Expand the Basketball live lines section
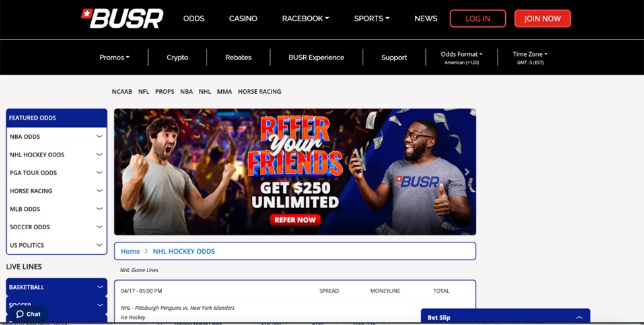 56,287
